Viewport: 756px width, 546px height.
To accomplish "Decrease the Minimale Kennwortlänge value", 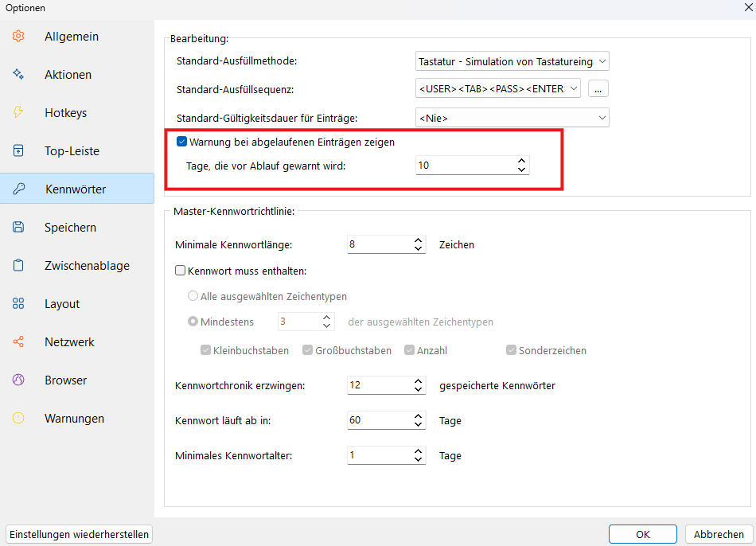I will (x=418, y=248).
